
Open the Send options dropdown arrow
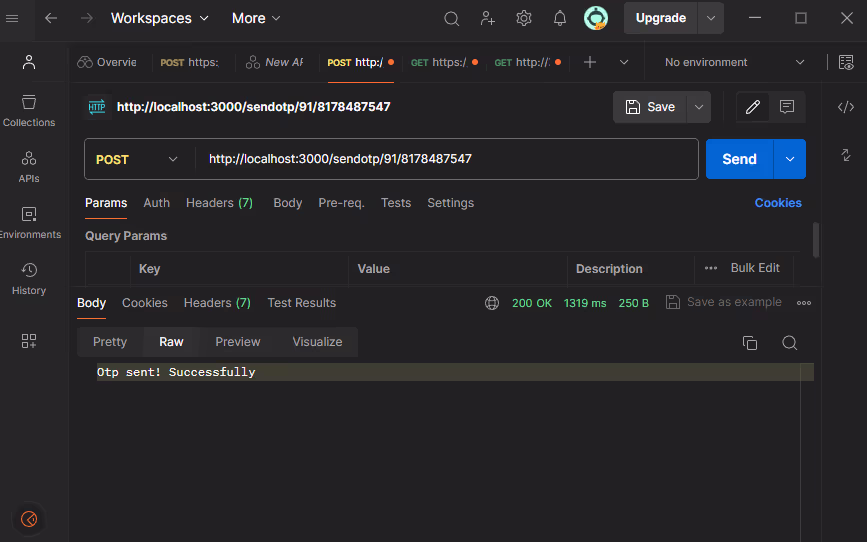tap(790, 159)
